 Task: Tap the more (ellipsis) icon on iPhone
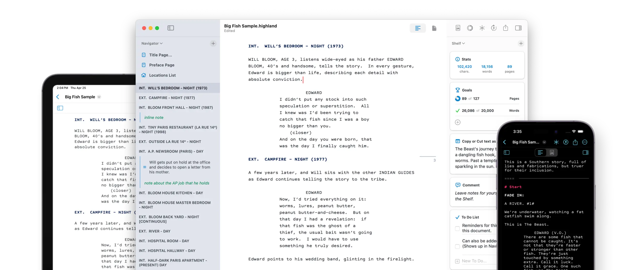(x=584, y=142)
